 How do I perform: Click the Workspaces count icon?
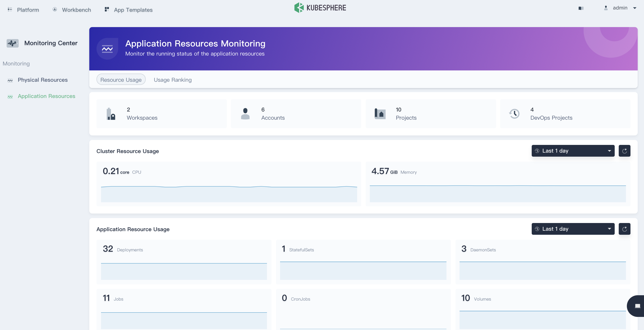[111, 113]
